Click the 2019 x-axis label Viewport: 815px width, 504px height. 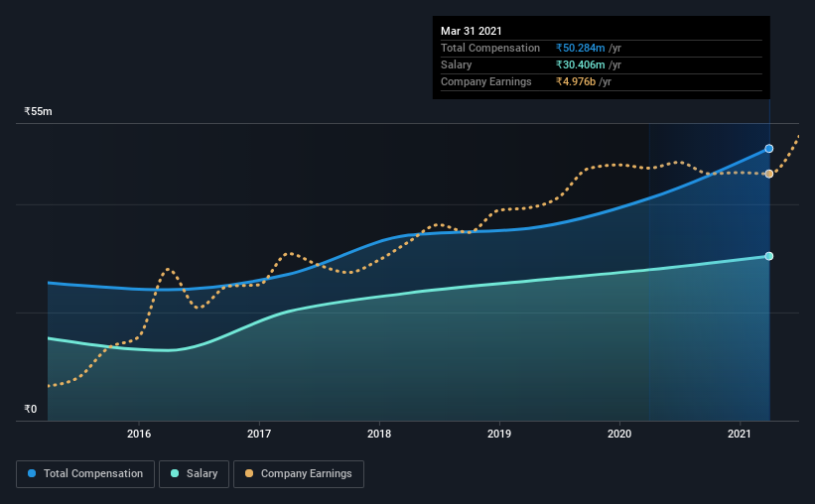499,434
